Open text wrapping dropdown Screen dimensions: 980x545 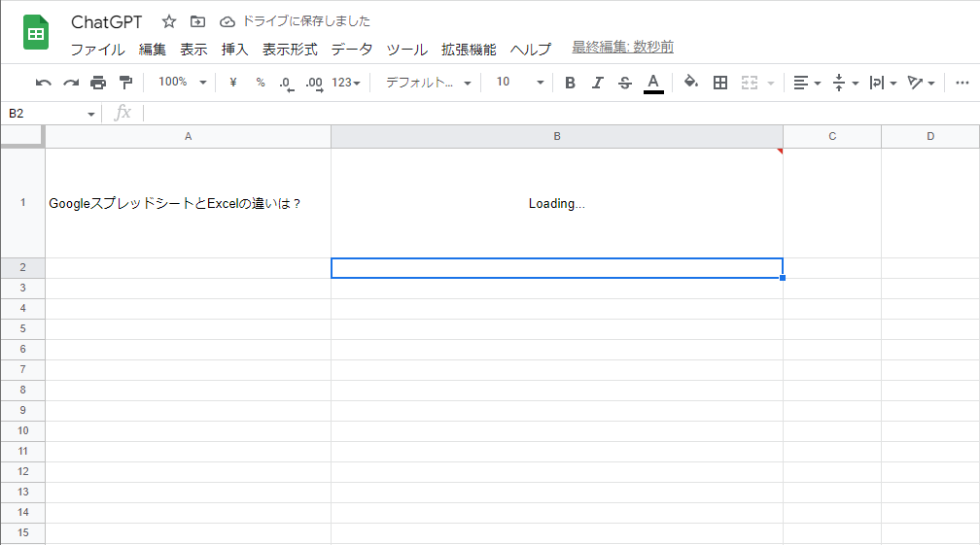tap(883, 83)
